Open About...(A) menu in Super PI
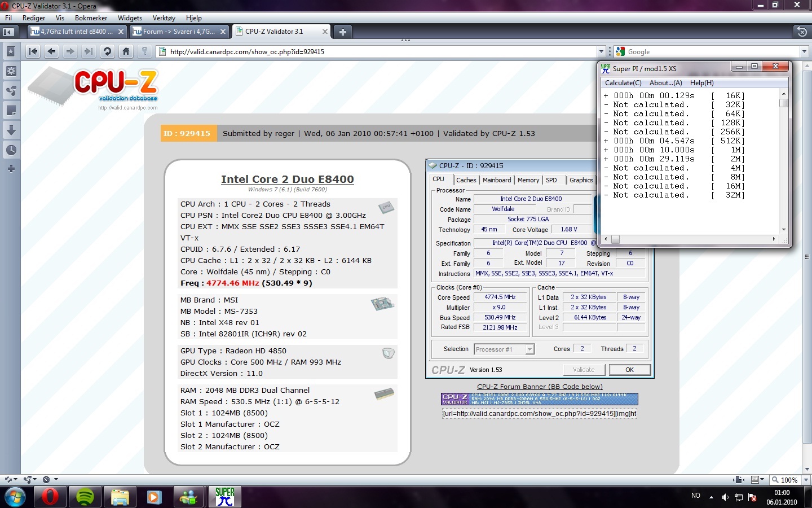812x508 pixels. pyautogui.click(x=665, y=83)
